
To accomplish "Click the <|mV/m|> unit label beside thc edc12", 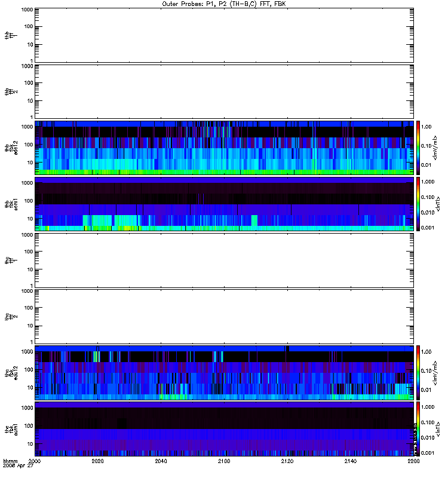I will pos(435,373).
